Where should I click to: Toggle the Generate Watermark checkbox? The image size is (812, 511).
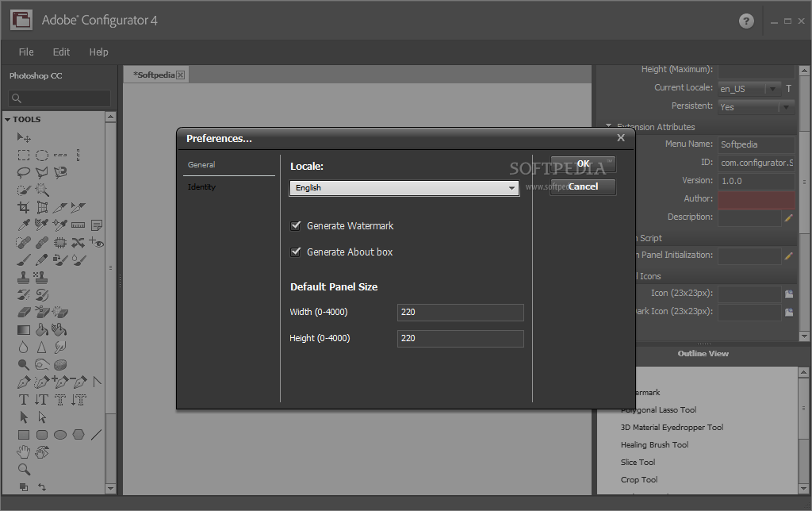click(296, 226)
